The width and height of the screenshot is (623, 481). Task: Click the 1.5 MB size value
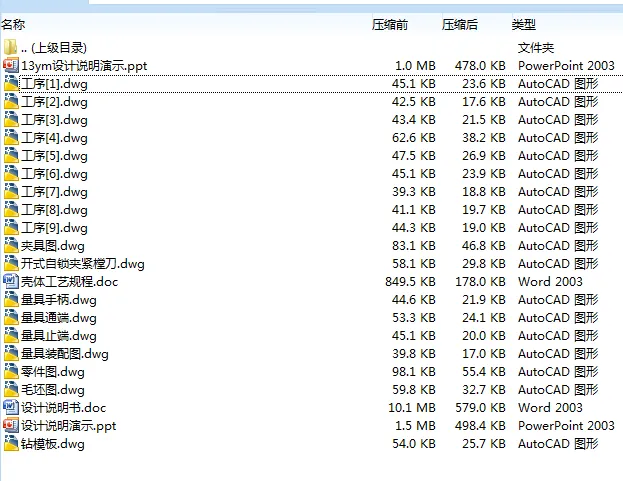pos(415,426)
